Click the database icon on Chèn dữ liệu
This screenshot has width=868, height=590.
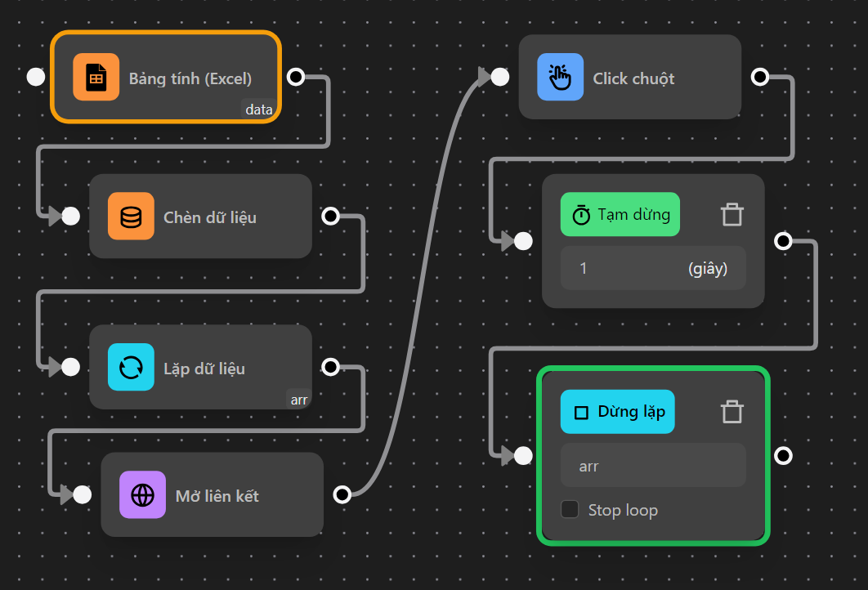pyautogui.click(x=131, y=217)
